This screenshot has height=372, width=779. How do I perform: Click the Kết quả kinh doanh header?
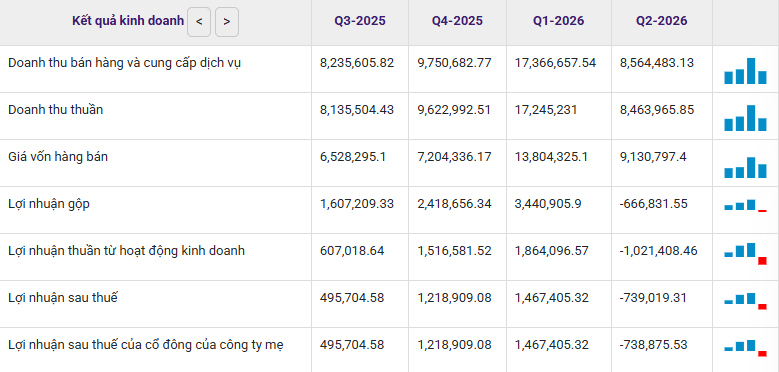128,21
